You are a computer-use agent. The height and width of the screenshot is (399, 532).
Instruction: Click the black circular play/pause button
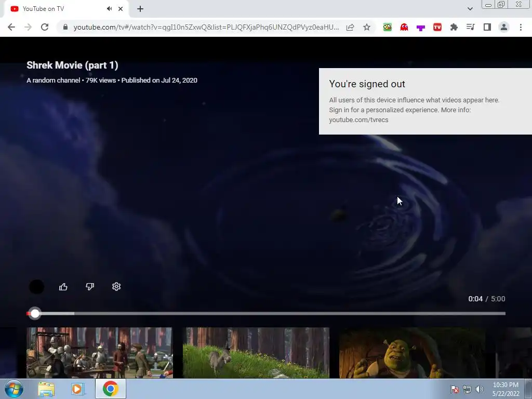[x=37, y=287]
